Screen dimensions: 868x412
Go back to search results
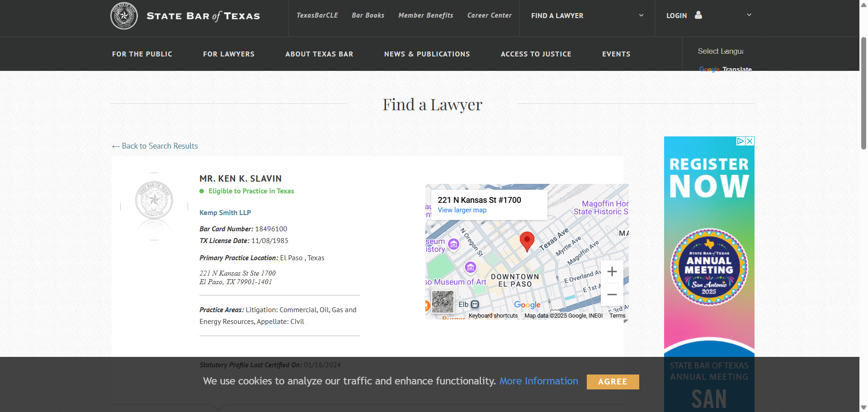coord(155,146)
